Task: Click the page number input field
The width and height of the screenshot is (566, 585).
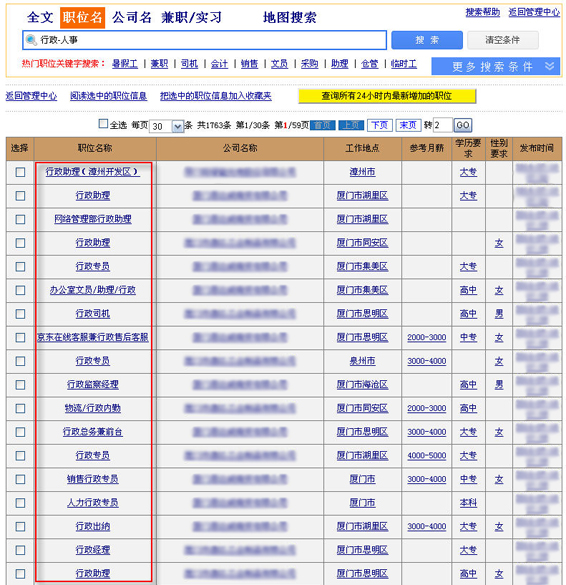Action: pos(443,125)
